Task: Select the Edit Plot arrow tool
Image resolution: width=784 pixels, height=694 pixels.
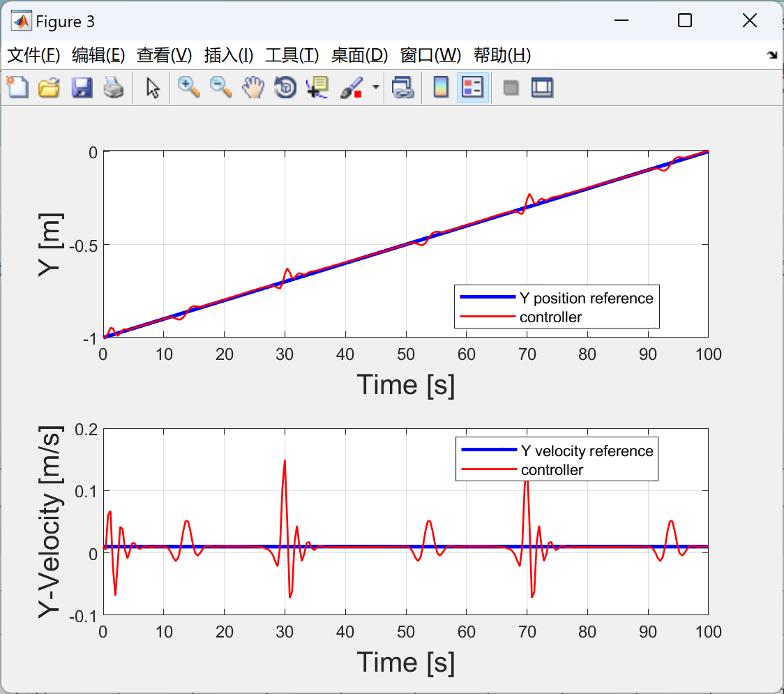Action: 153,88
